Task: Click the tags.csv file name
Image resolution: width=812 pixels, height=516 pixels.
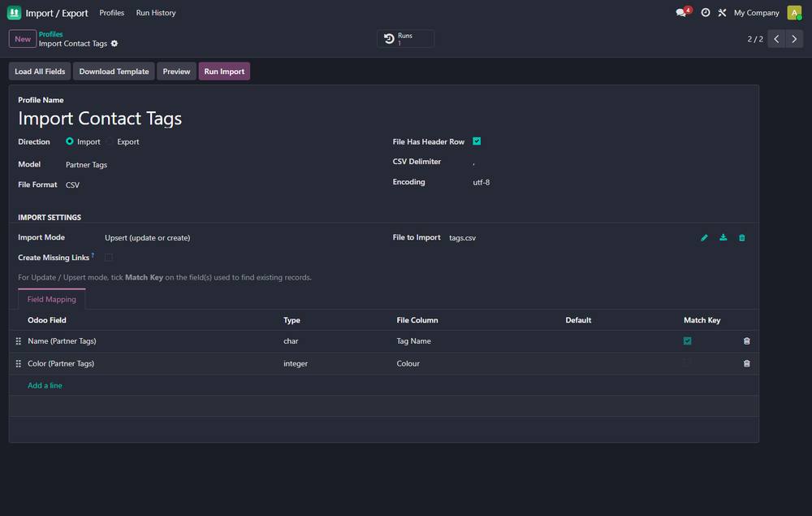Action: click(463, 238)
